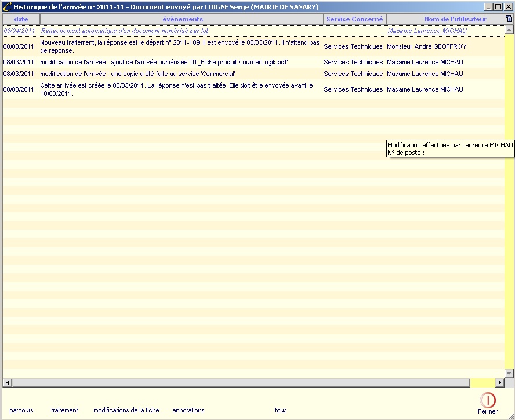Click the horizontal scrollbar track
Viewport: 515px width, 420px height.
232,383
